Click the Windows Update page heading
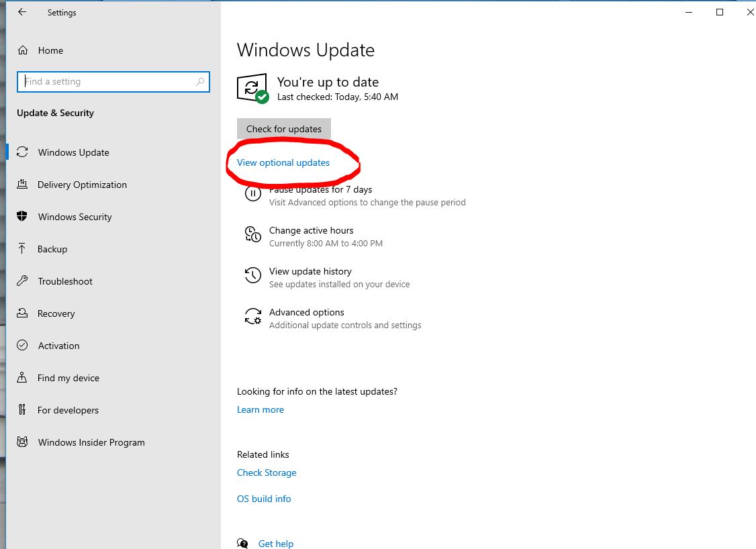Viewport: 756px width, 549px height. point(305,50)
